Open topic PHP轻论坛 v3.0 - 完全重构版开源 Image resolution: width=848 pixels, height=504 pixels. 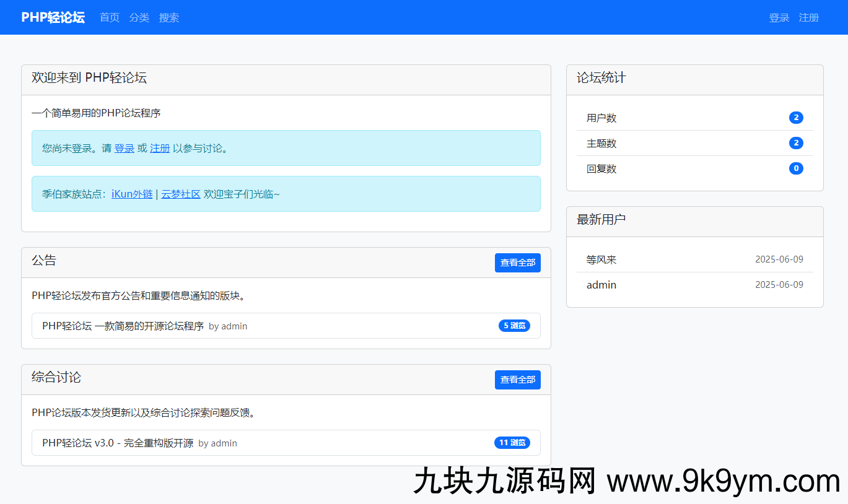pyautogui.click(x=118, y=443)
